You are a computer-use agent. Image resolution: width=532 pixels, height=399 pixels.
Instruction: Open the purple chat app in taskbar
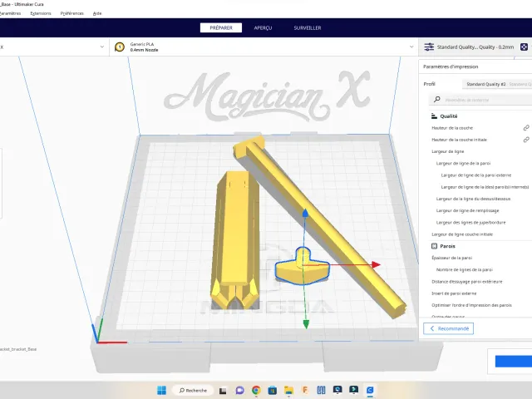239,391
